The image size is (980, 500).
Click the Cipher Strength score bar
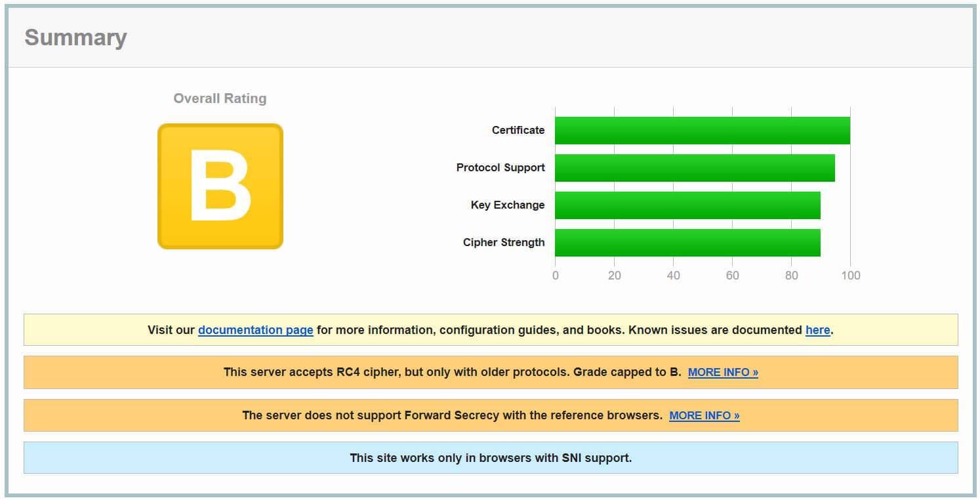687,243
